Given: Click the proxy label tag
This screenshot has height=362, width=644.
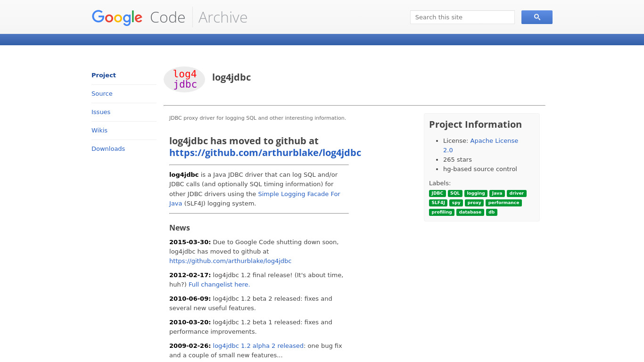Looking at the screenshot, I should [x=474, y=203].
